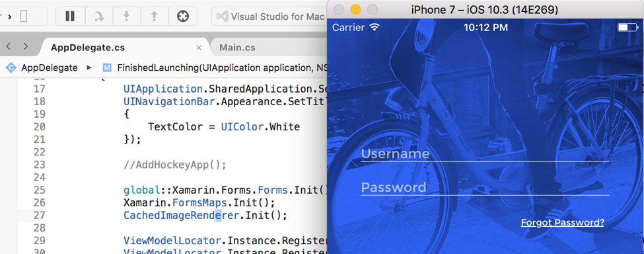Click the class icon beside AppDelegate breadcrumb
Image resolution: width=644 pixels, height=254 pixels.
point(11,68)
